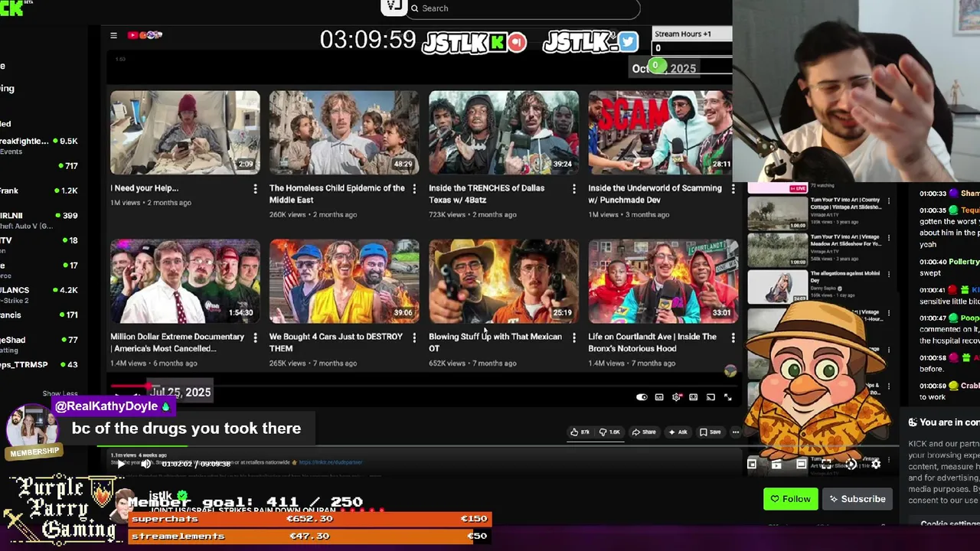
Task: Click the '01:02:02 / 09:09:38' time display
Action: (x=196, y=464)
